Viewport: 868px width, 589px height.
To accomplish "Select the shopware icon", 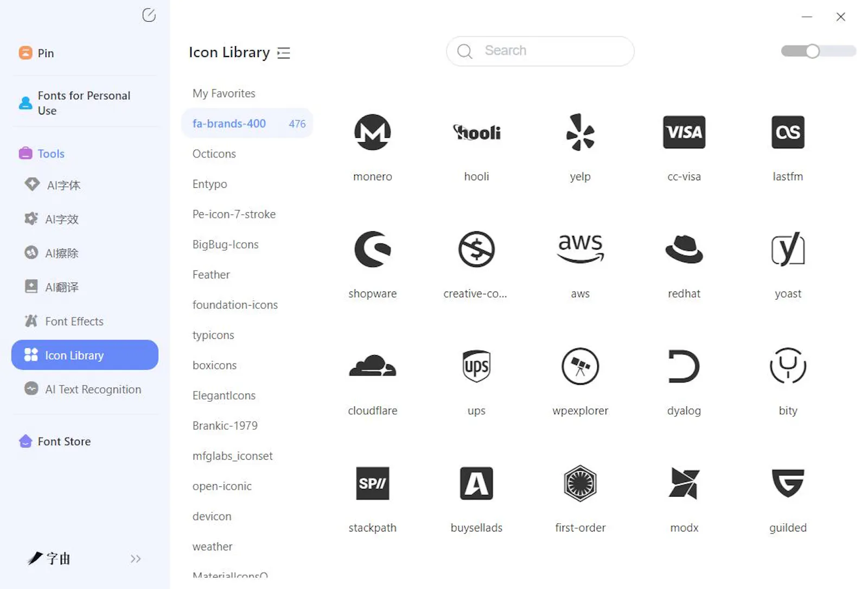I will [x=372, y=249].
